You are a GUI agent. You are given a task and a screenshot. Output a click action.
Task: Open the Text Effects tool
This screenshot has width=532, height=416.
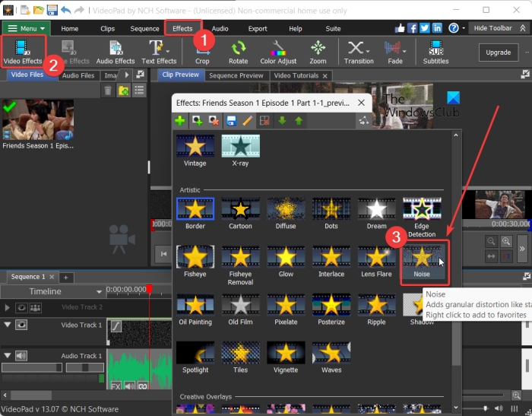pyautogui.click(x=159, y=52)
